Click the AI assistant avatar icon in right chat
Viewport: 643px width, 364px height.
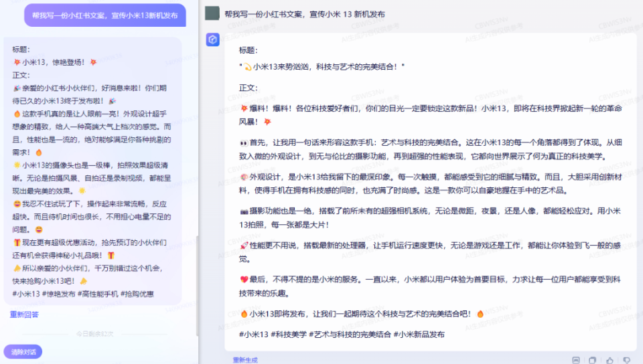point(212,39)
